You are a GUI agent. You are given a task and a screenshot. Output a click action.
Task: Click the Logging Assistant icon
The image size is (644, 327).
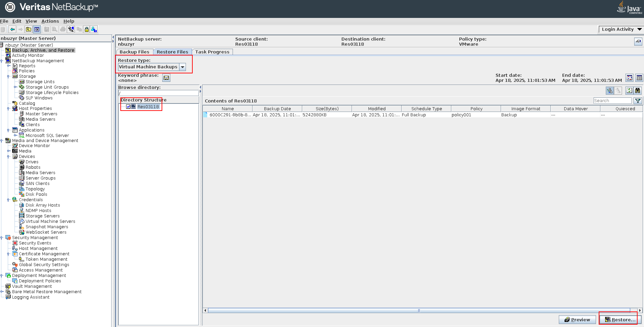[8, 297]
